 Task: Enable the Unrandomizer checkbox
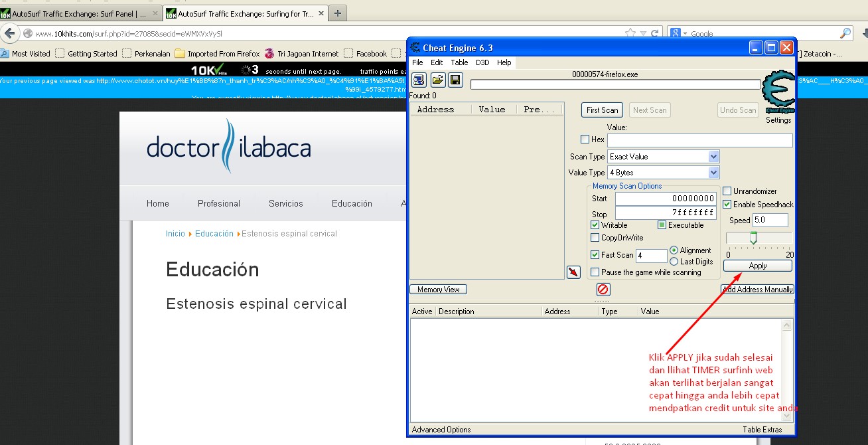tap(727, 191)
